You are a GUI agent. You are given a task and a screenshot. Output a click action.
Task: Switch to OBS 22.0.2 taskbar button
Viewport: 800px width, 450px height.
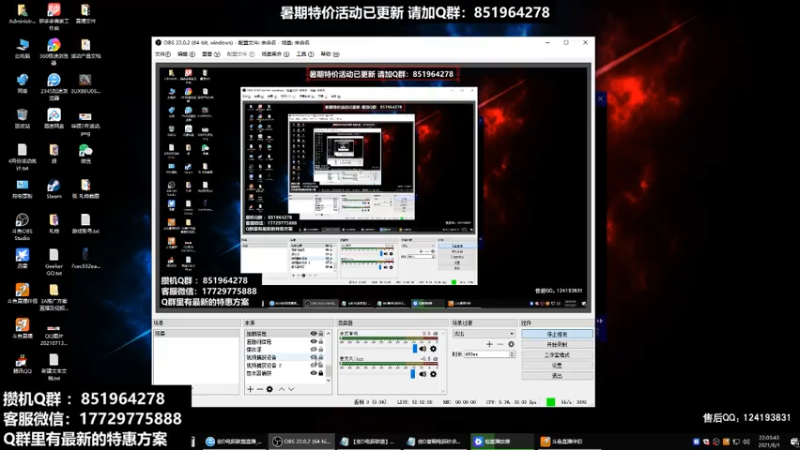pos(302,441)
